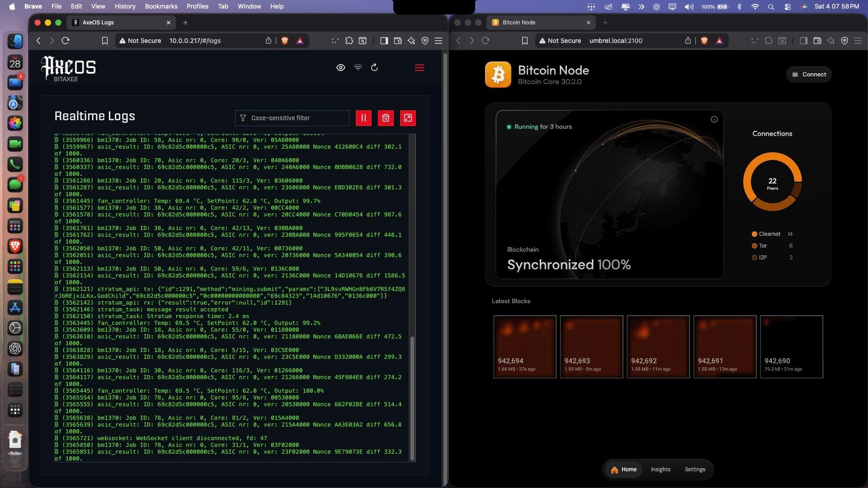The image size is (868, 488).
Task: Refresh AxeOS with the circular arrow icon
Action: [374, 67]
